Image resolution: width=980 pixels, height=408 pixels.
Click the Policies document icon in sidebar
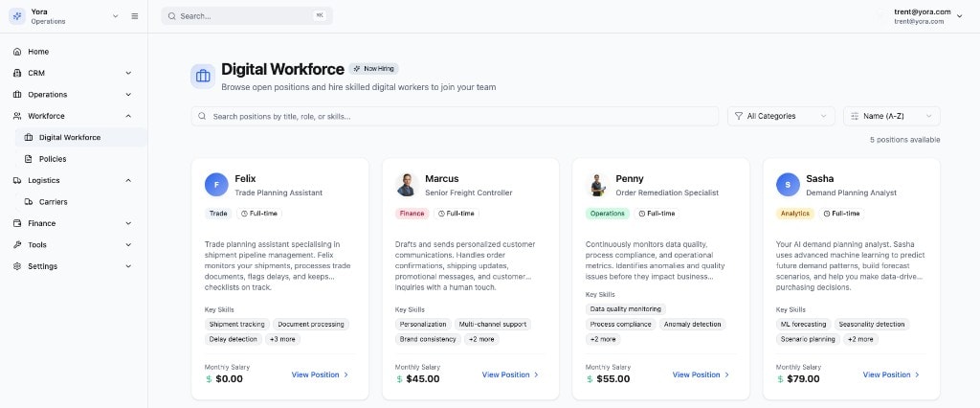29,159
